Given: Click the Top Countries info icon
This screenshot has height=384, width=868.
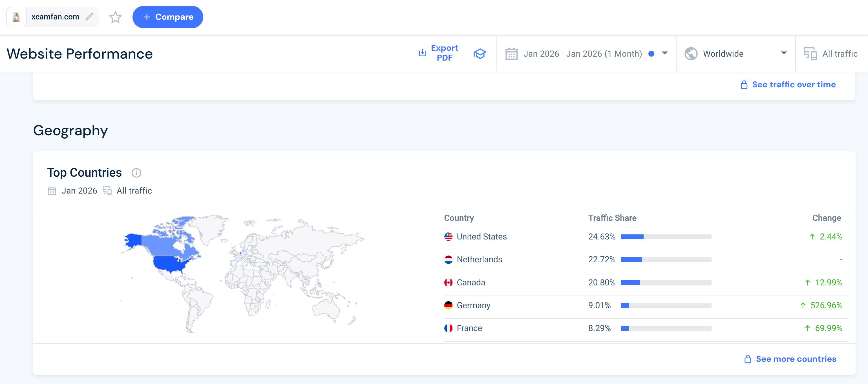Looking at the screenshot, I should pos(136,173).
